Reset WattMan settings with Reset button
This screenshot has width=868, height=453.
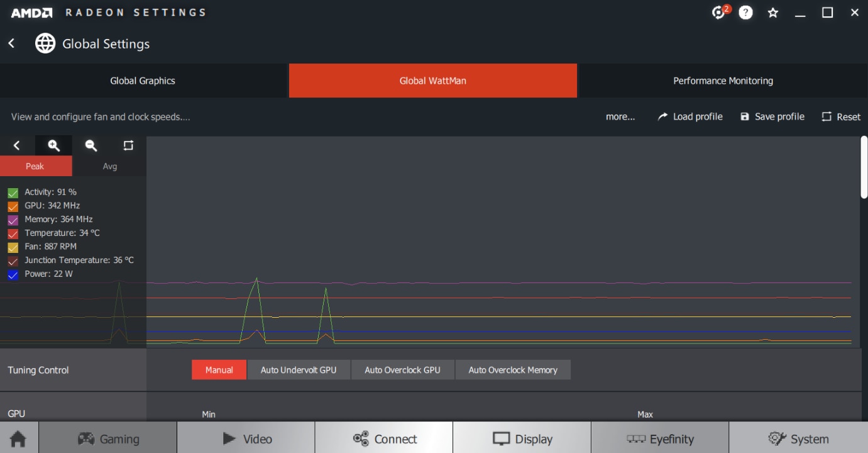pos(841,116)
